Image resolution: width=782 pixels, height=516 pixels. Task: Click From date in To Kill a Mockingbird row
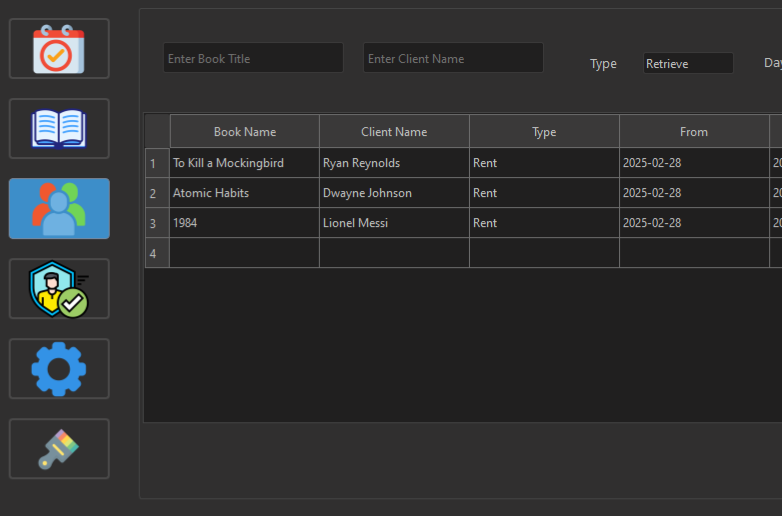tap(694, 163)
